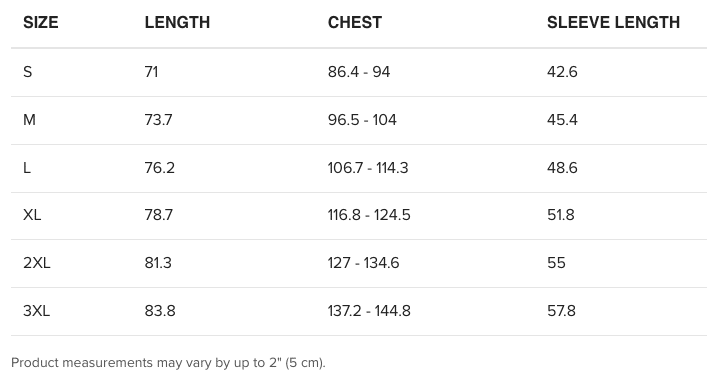Click the 106.7 - 114.3 chest value
The width and height of the screenshot is (707, 384).
click(x=368, y=168)
